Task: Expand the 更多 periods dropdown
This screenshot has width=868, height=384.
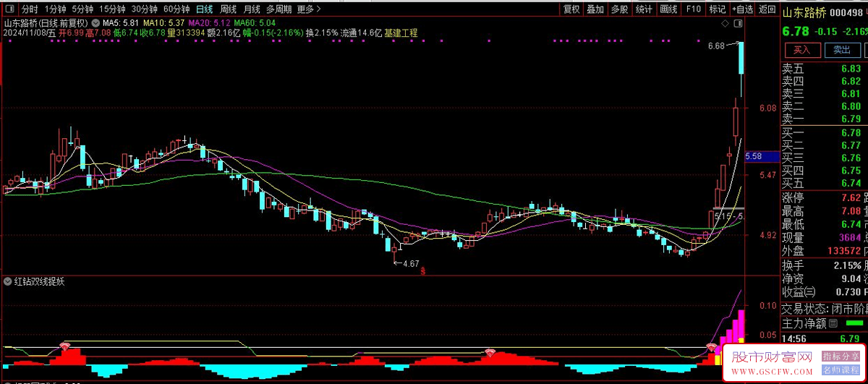Action: (x=309, y=9)
